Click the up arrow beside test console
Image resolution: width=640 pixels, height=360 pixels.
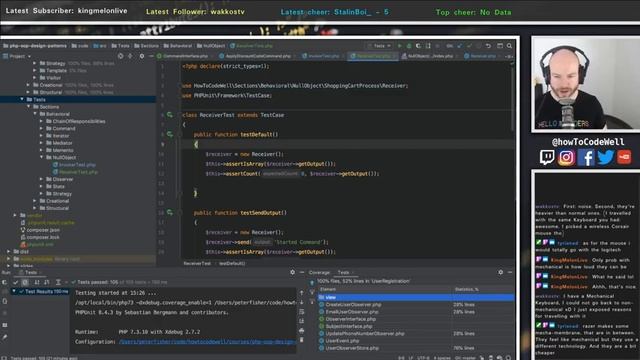[x=302, y=293]
